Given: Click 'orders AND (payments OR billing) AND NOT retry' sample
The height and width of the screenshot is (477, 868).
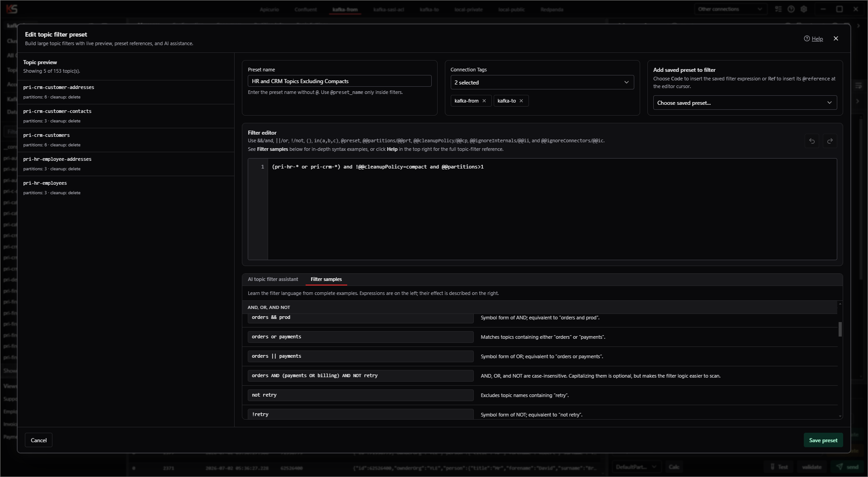Looking at the screenshot, I should tap(360, 376).
